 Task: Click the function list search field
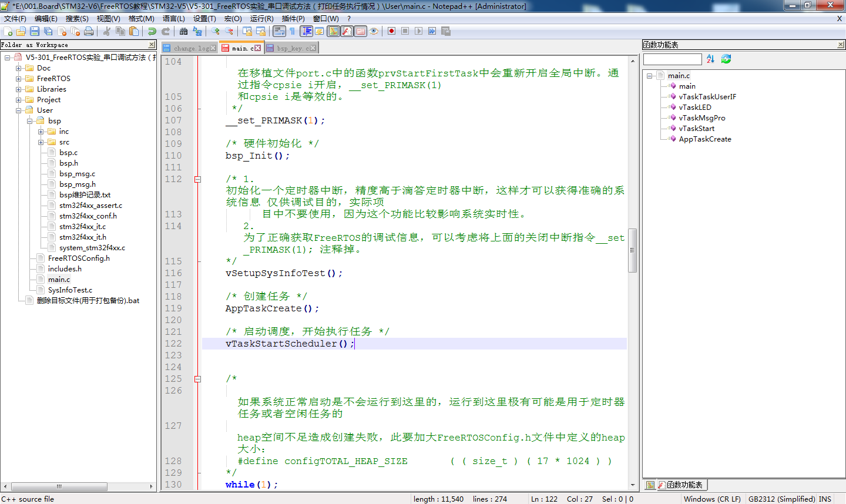[673, 59]
